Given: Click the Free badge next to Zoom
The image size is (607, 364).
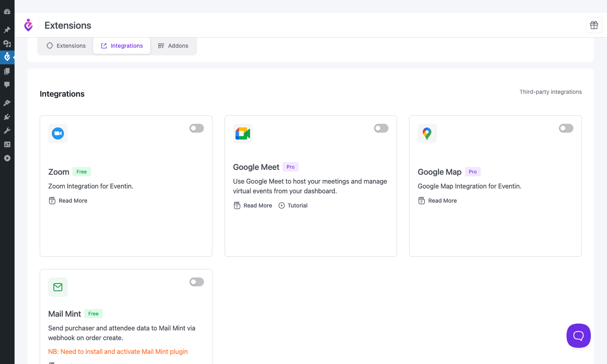Looking at the screenshot, I should [x=82, y=172].
